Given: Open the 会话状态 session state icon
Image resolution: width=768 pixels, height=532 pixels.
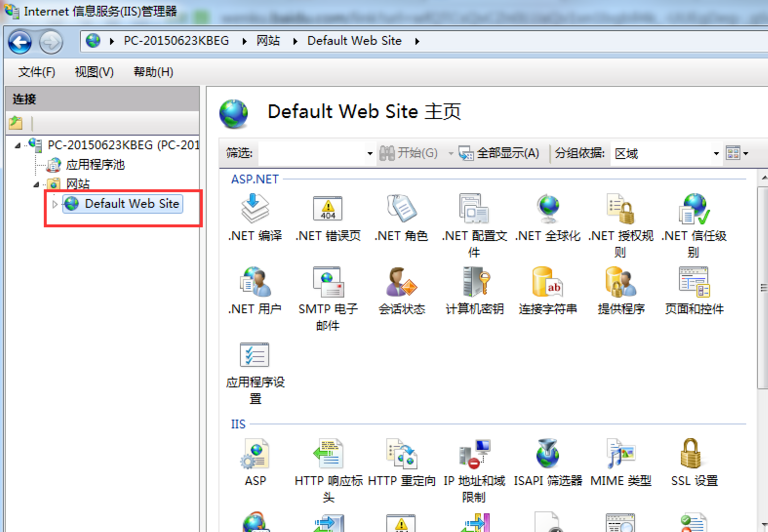Looking at the screenshot, I should (x=401, y=282).
